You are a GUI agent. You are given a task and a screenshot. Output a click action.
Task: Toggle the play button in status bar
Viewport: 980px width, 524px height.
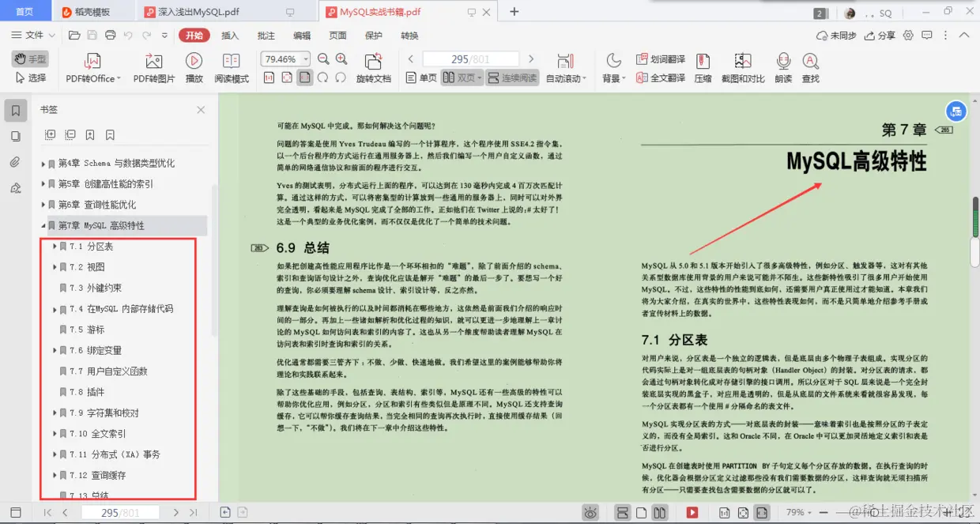[x=692, y=513]
